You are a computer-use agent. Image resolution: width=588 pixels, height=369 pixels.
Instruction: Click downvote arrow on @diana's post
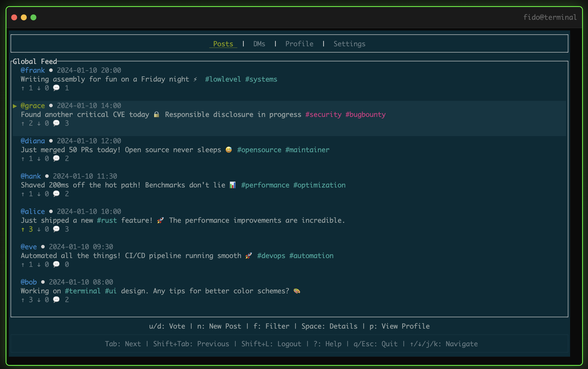point(39,159)
